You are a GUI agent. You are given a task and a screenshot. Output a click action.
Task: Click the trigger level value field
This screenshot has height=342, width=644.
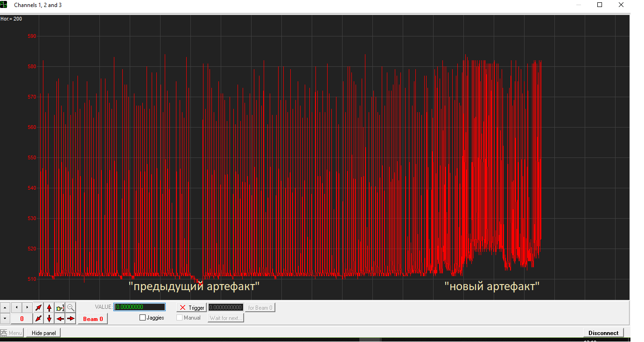(226, 307)
